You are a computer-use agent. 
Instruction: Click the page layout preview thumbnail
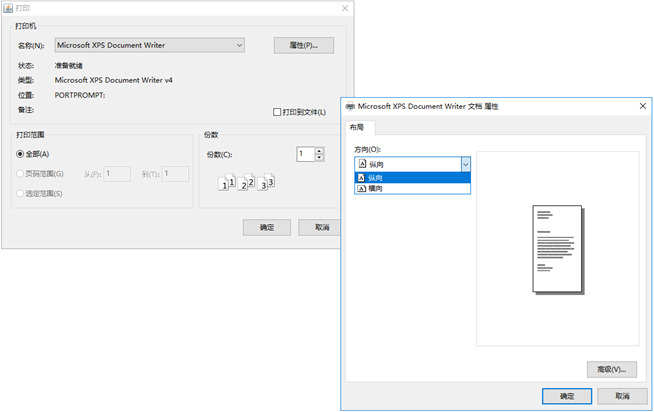click(558, 250)
